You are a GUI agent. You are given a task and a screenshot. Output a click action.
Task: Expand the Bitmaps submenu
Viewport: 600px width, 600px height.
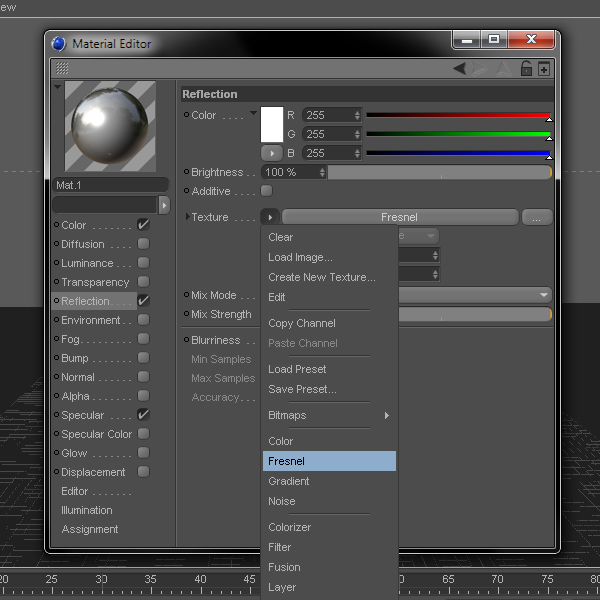329,415
